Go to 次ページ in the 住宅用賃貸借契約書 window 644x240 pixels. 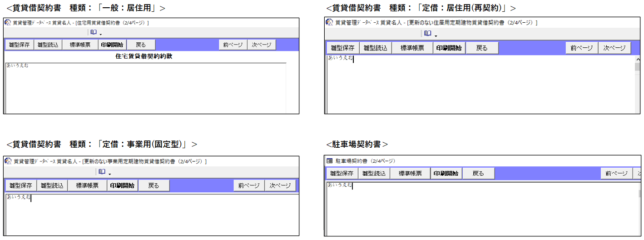(261, 45)
